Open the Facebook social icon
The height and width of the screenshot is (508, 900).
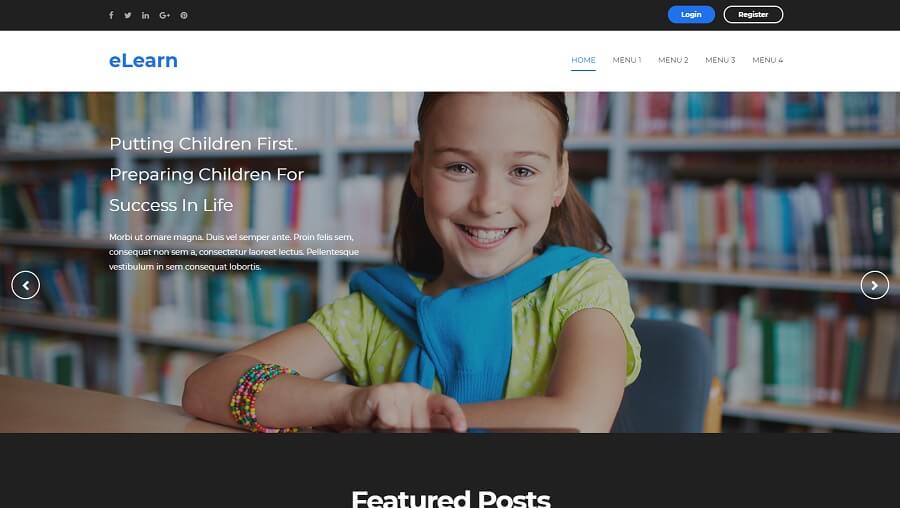(x=111, y=15)
